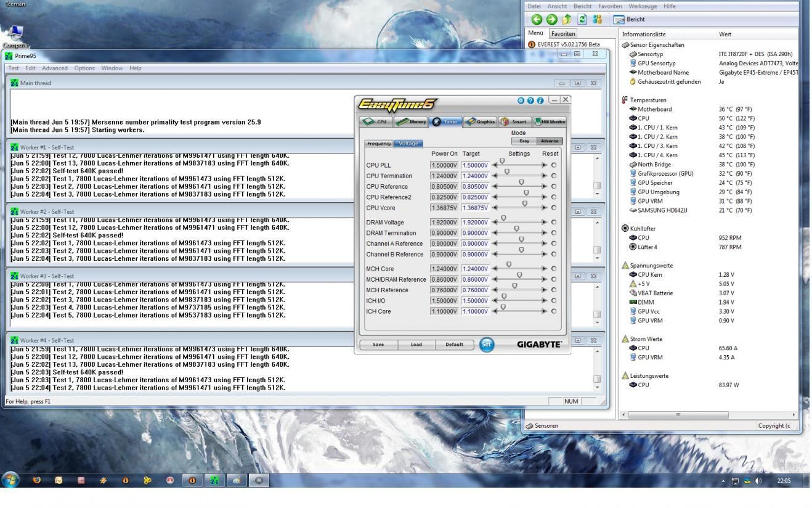Open the Options menu in Prime95

(86, 68)
